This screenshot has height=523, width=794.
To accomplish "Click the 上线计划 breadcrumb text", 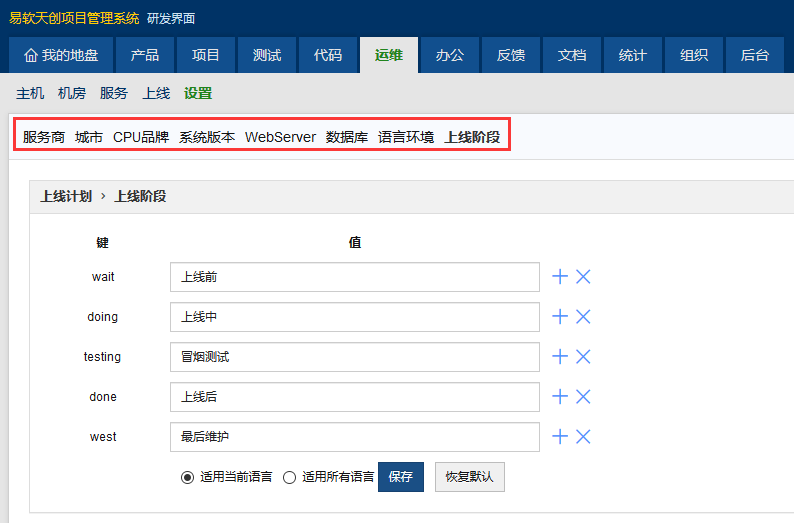I will pos(66,196).
